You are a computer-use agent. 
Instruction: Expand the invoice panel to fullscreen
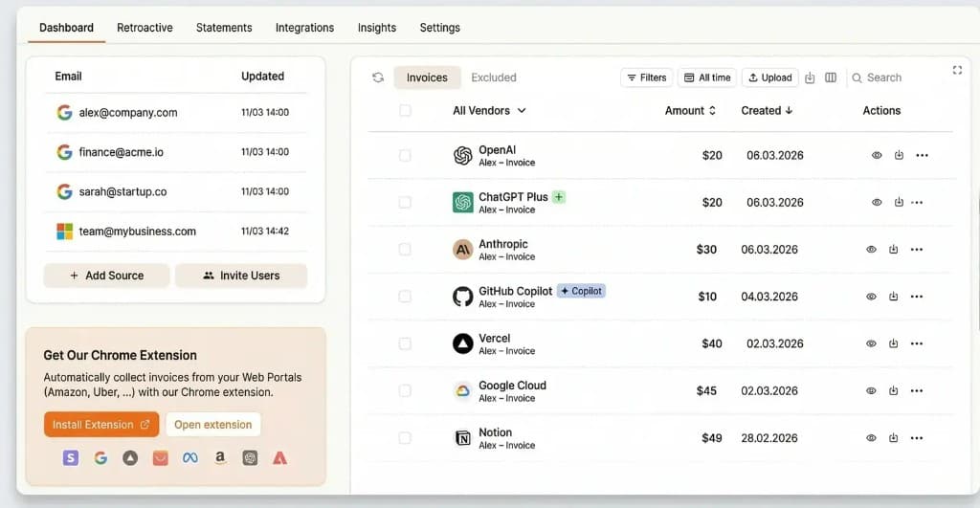click(x=957, y=70)
